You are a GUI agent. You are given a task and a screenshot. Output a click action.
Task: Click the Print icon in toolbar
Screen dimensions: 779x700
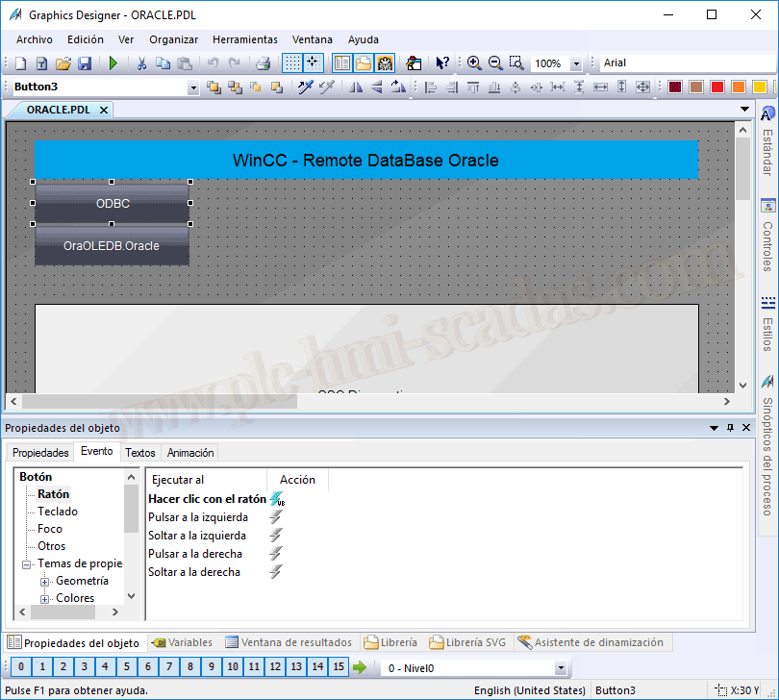[263, 63]
